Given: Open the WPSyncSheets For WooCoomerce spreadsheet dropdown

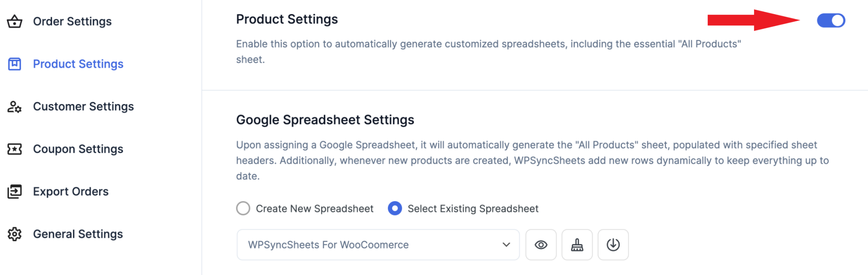Looking at the screenshot, I should (378, 244).
